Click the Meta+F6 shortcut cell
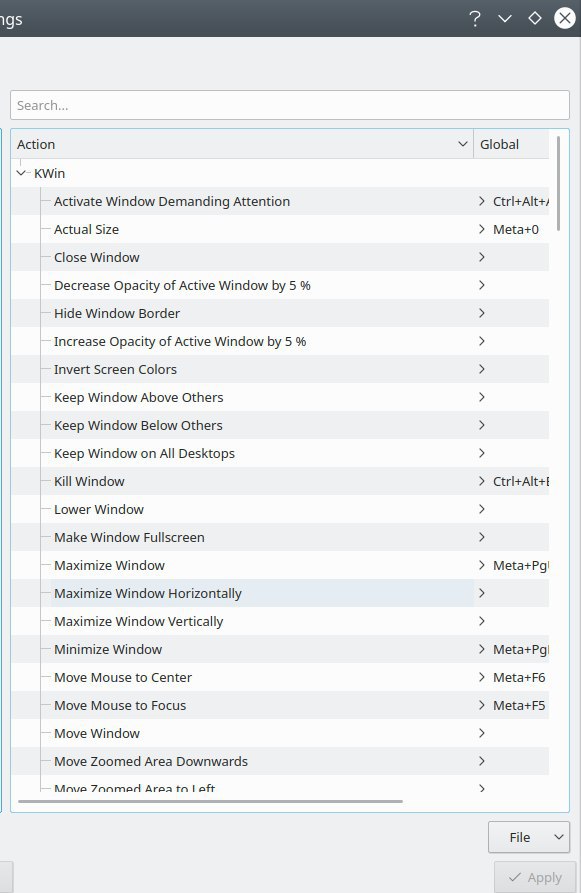 tap(519, 677)
